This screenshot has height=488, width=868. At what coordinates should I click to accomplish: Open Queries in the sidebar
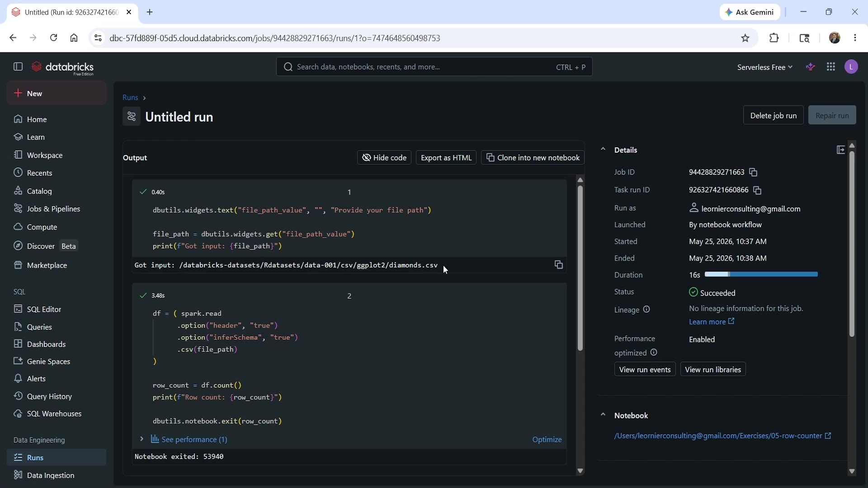tap(57, 327)
